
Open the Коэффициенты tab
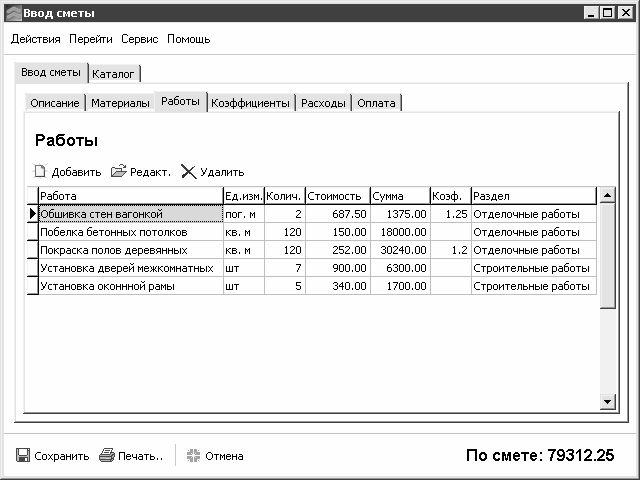coord(250,103)
